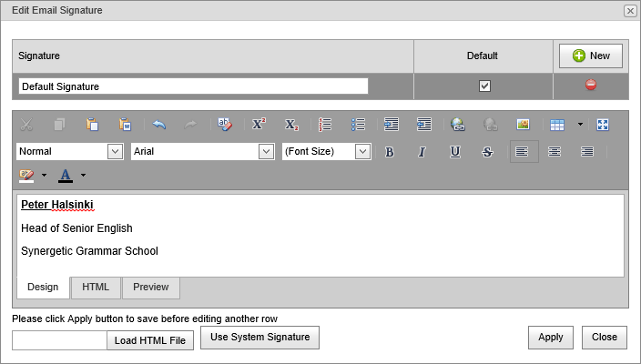Delete the Default Signature row
The width and height of the screenshot is (641, 364).
591,85
